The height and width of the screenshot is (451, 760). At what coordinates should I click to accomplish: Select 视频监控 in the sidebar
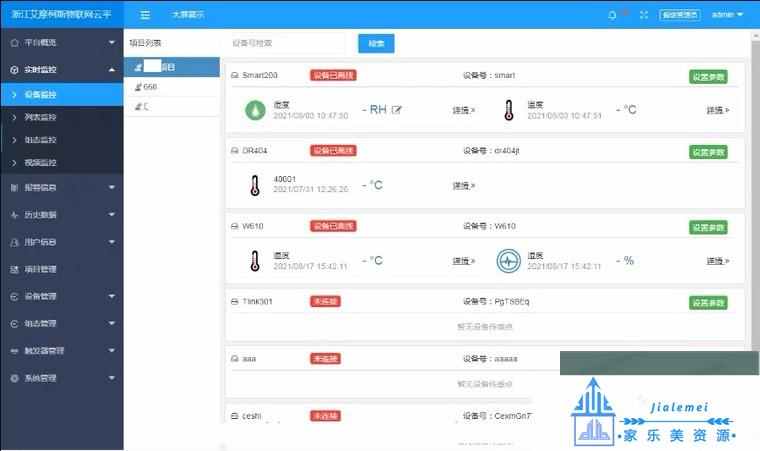(x=62, y=163)
